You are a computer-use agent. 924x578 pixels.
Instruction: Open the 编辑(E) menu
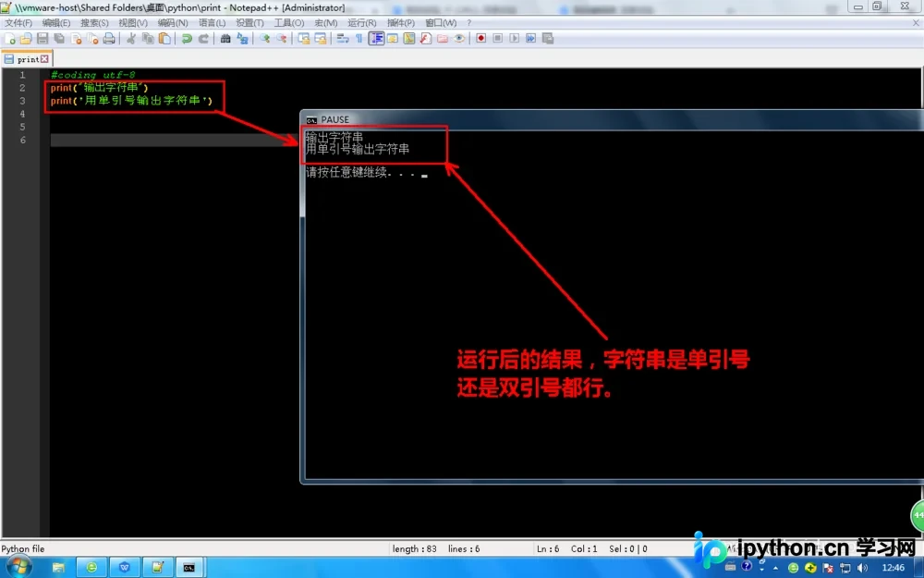pos(56,22)
